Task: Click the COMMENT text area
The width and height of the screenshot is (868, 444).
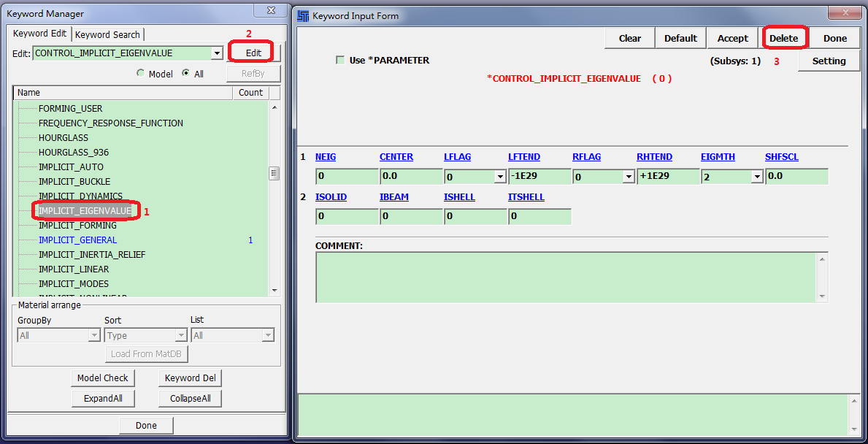Action: click(566, 277)
